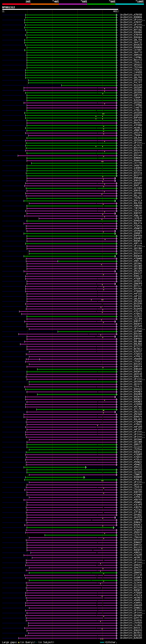Select the UniRef100_Q8W3P8 label
146x644 pixels.
tap(131, 284)
